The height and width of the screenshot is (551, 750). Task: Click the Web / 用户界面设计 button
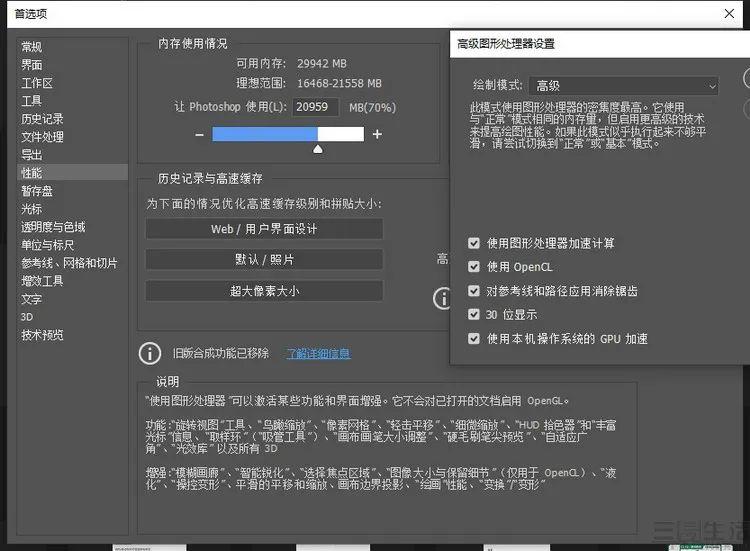coord(264,229)
